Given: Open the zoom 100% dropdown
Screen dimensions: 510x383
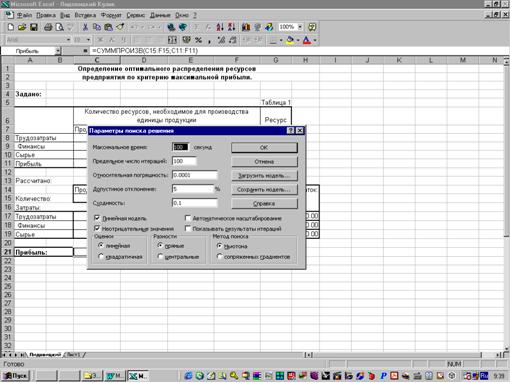Looking at the screenshot, I should (300, 27).
